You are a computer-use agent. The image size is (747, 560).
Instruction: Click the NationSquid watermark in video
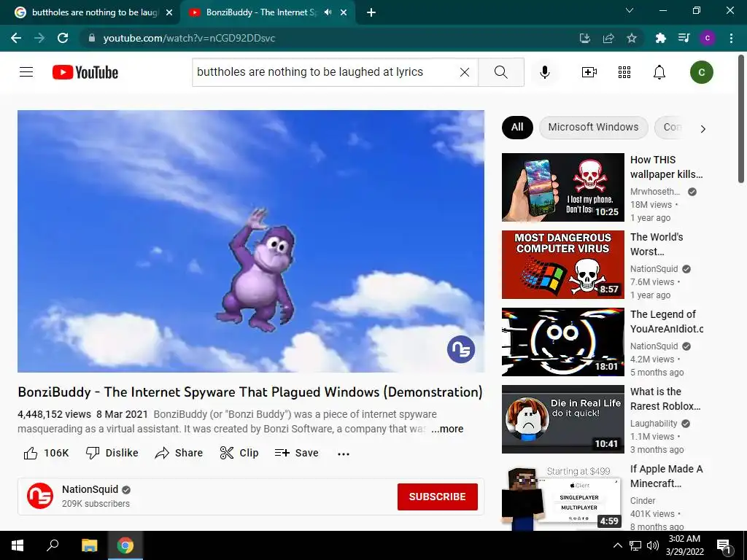[x=461, y=349]
